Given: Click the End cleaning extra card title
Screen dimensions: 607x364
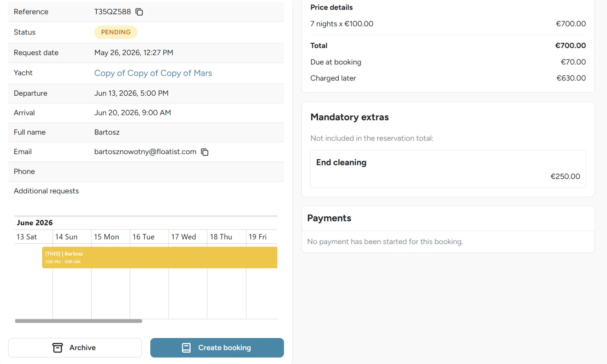Looking at the screenshot, I should [341, 163].
